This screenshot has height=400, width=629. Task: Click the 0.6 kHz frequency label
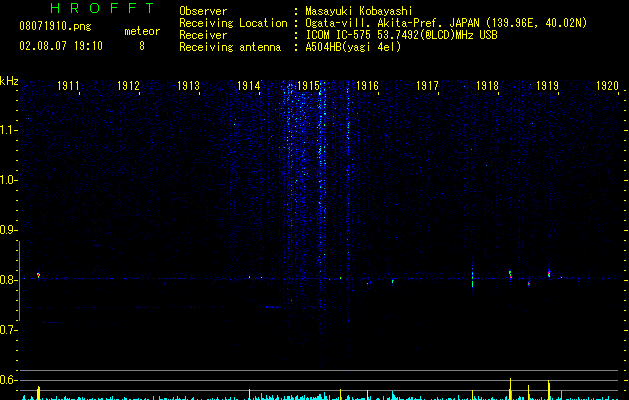click(x=8, y=380)
